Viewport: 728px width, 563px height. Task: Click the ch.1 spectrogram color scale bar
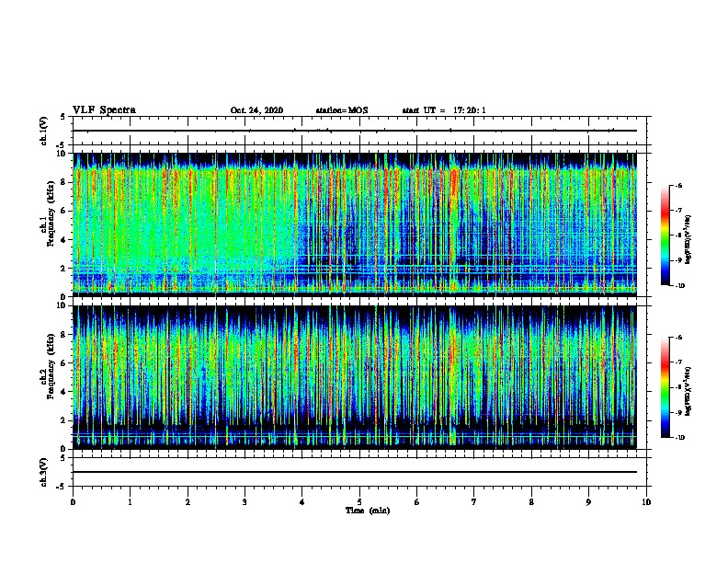coord(665,236)
